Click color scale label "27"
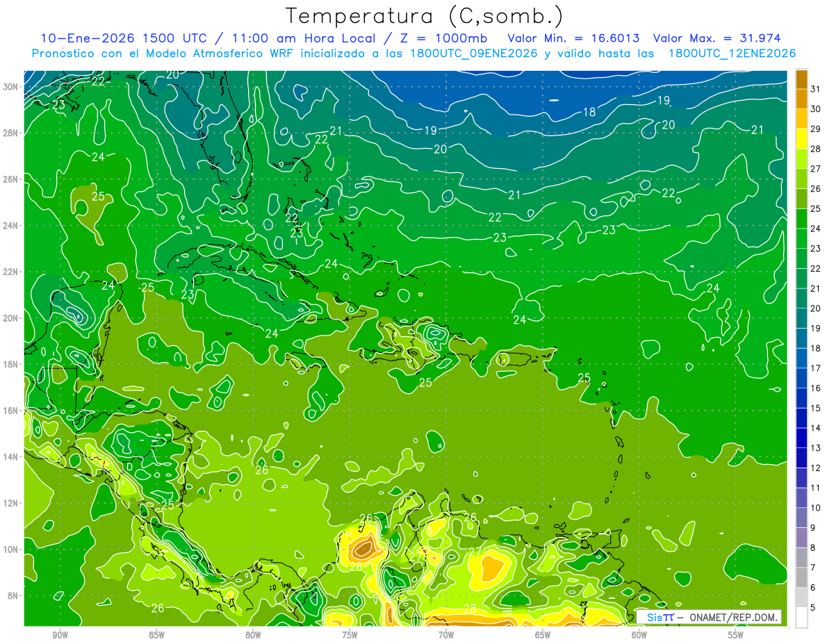This screenshot has height=644, width=834. 816,169
